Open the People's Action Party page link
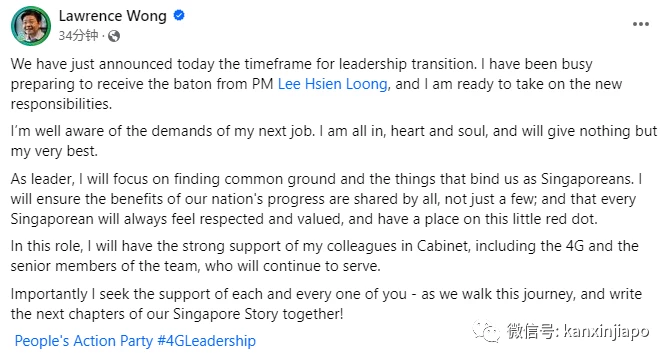Image resolution: width=671 pixels, height=362 pixels. 83,341
